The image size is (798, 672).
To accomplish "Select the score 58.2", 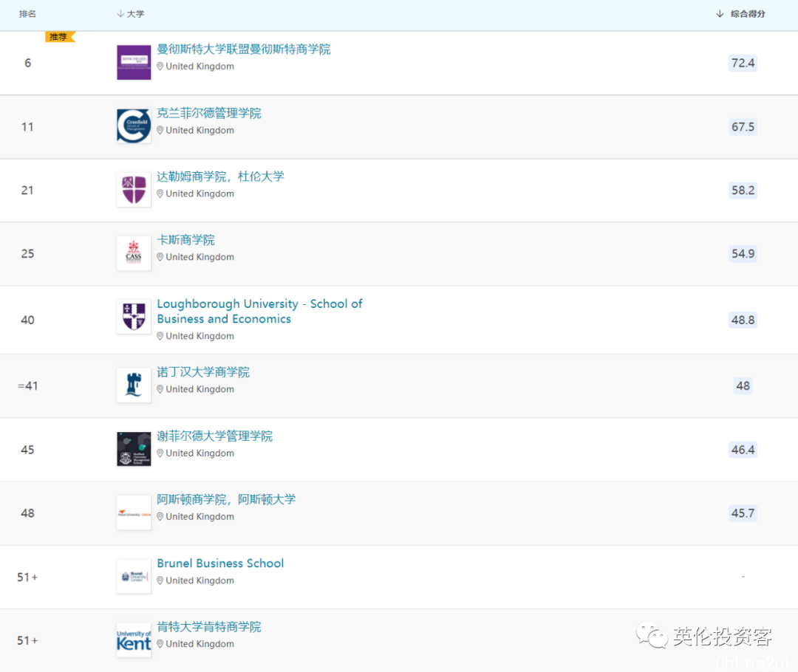I will (743, 191).
